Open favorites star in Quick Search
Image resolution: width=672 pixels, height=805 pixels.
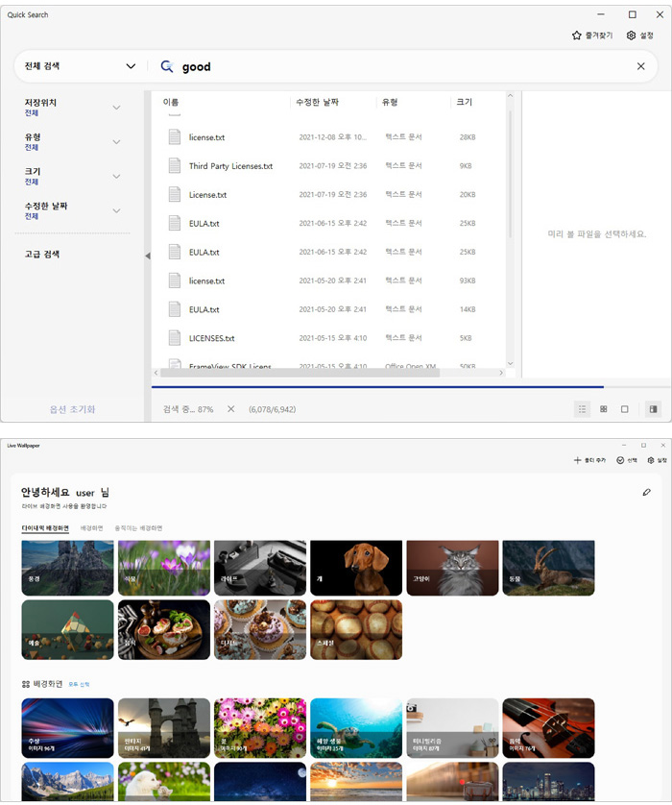577,36
